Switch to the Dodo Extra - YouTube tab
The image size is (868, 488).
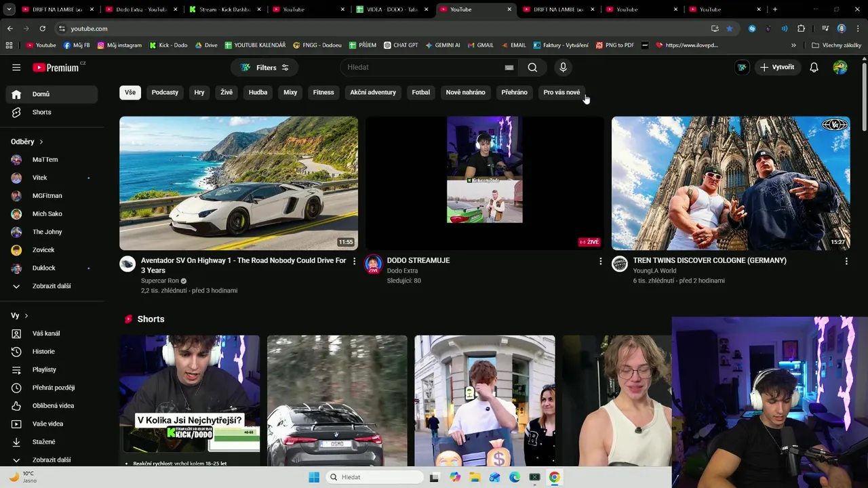141,9
